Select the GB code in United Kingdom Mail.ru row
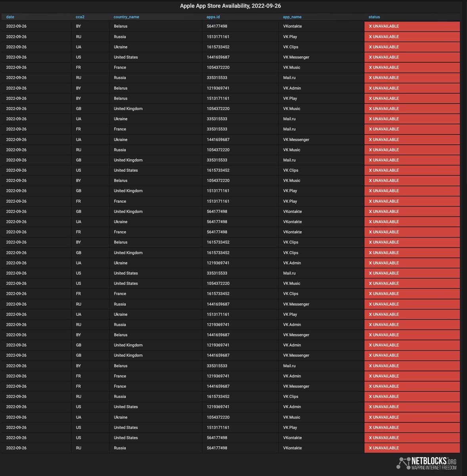 [78, 160]
